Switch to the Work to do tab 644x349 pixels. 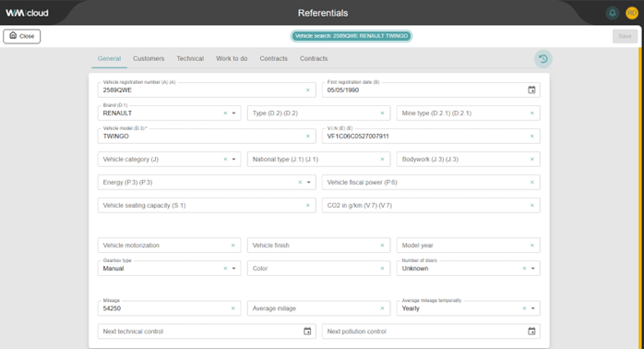pos(232,59)
